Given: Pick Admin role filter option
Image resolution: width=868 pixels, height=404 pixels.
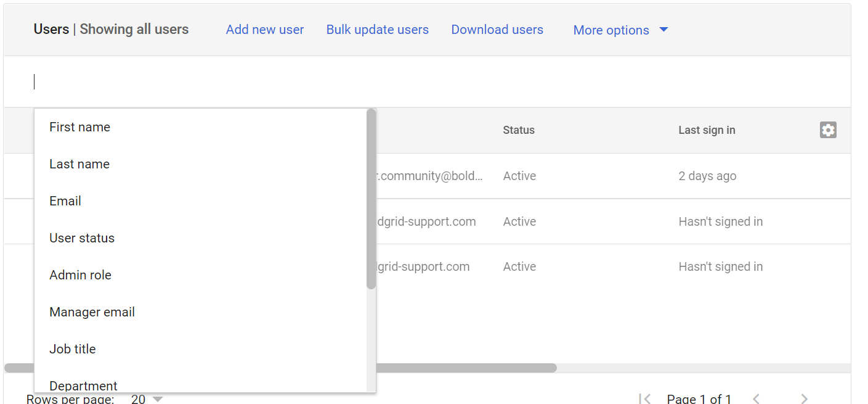Looking at the screenshot, I should tap(80, 275).
